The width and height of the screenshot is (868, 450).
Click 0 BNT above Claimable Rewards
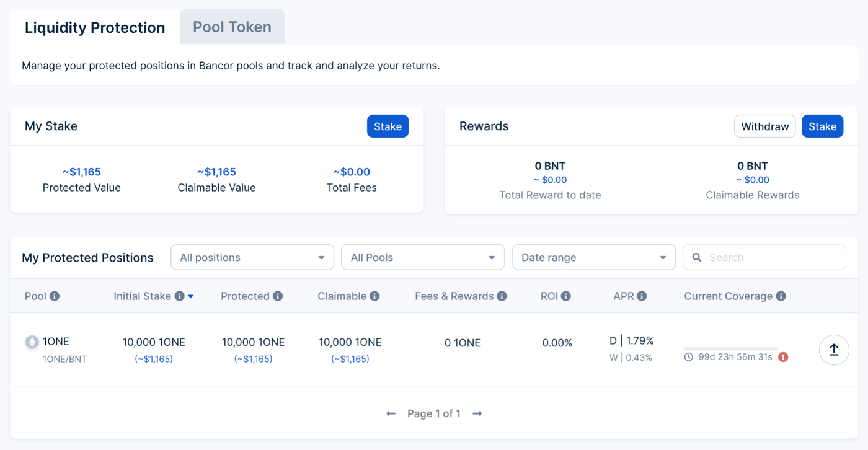pyautogui.click(x=753, y=166)
